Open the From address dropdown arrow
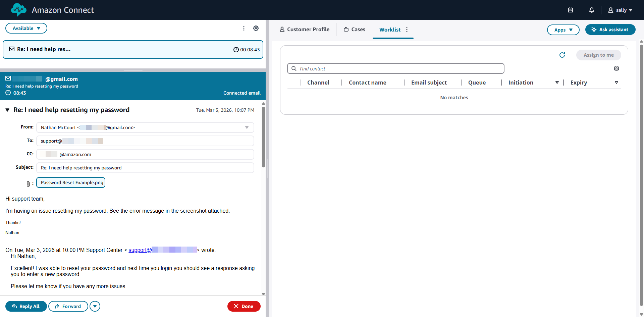Image resolution: width=644 pixels, height=317 pixels. point(247,127)
